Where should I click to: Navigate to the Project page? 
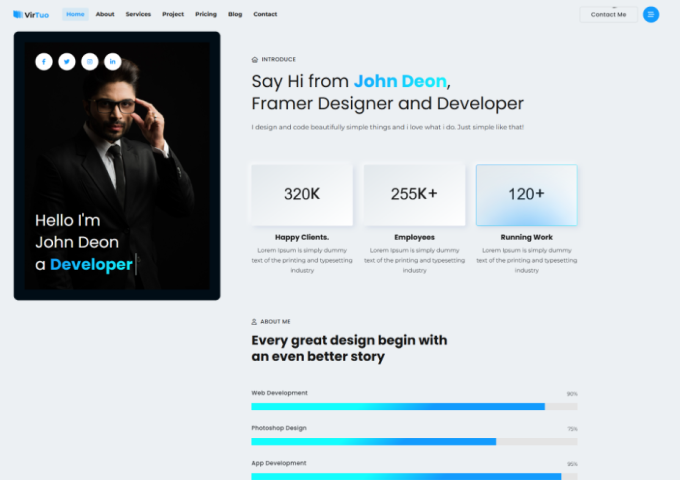click(x=173, y=14)
